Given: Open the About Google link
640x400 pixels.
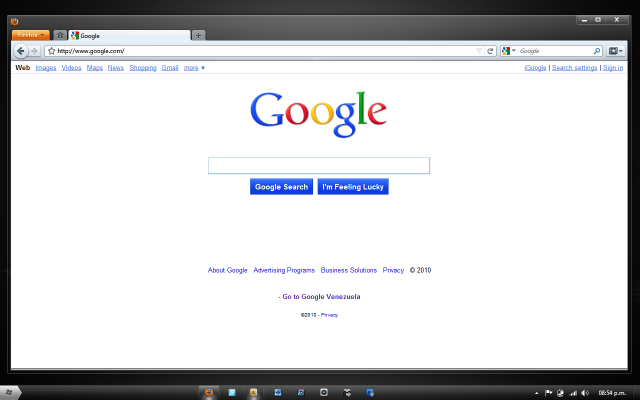Looking at the screenshot, I should (227, 270).
